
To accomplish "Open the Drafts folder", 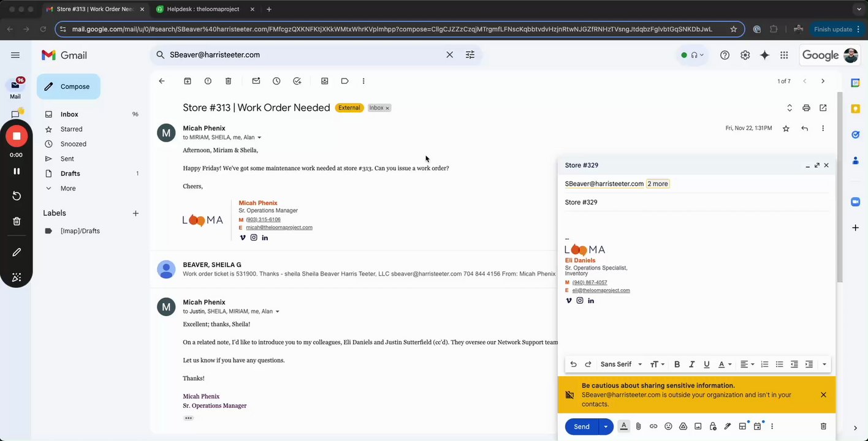I will (x=70, y=173).
